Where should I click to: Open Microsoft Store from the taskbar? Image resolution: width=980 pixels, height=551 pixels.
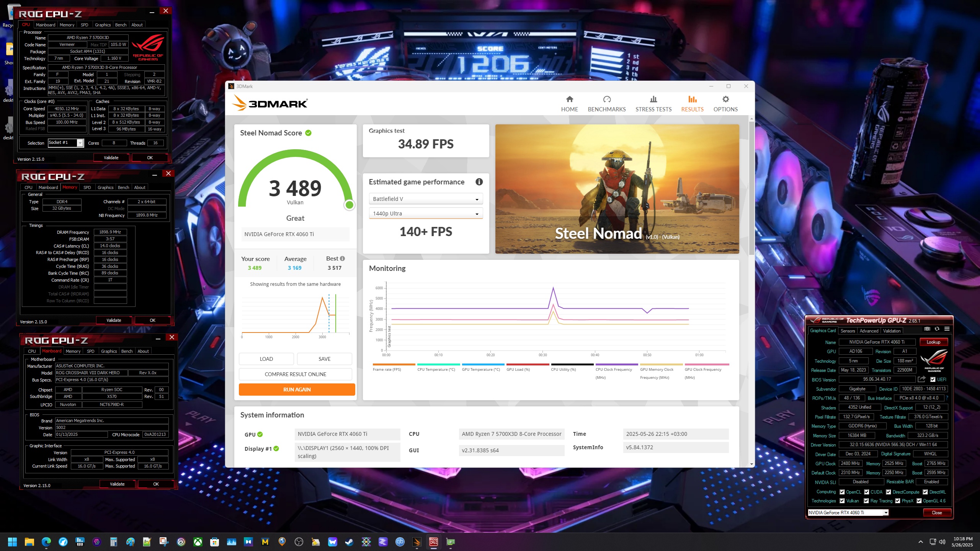coord(215,542)
